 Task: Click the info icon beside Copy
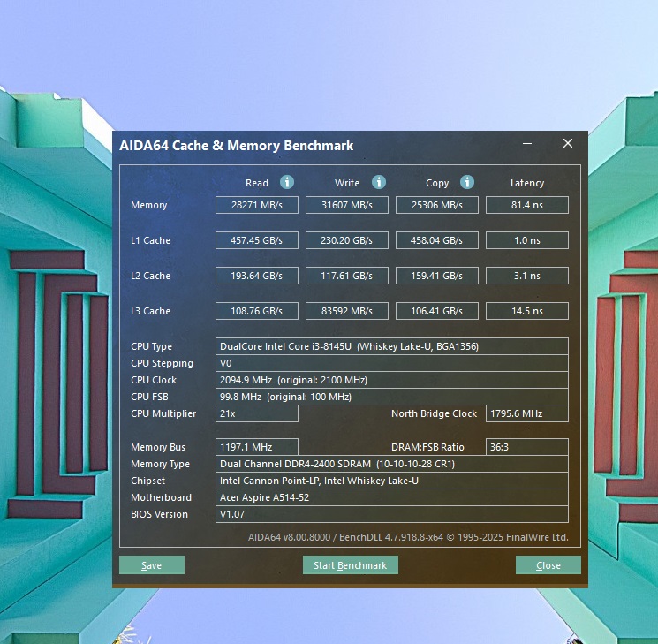(x=466, y=182)
